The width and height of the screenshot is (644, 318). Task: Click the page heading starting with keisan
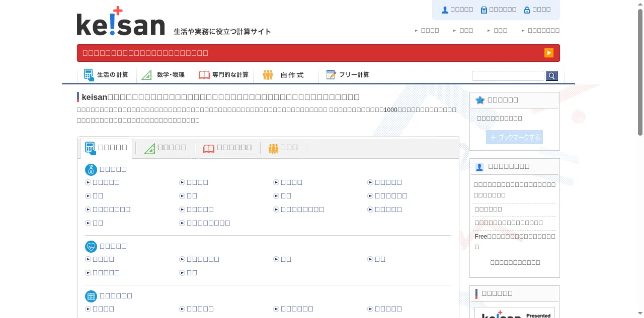(220, 97)
